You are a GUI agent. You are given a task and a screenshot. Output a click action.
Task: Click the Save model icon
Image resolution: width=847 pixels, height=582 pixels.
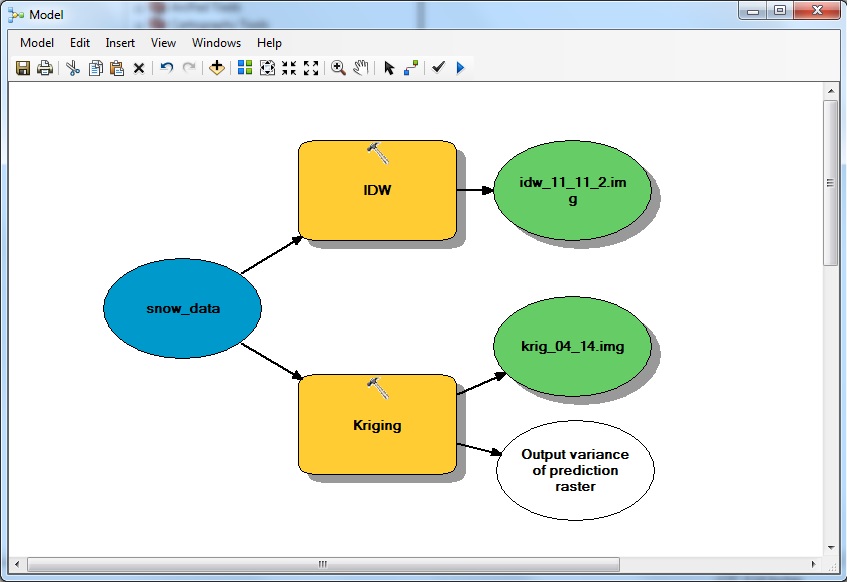pos(23,68)
